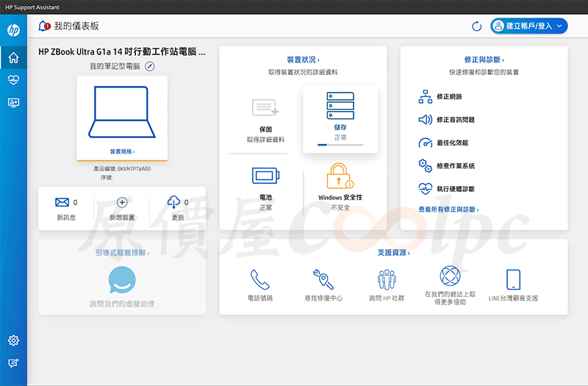Open the notifications bell icon
The image size is (588, 386).
point(44,26)
